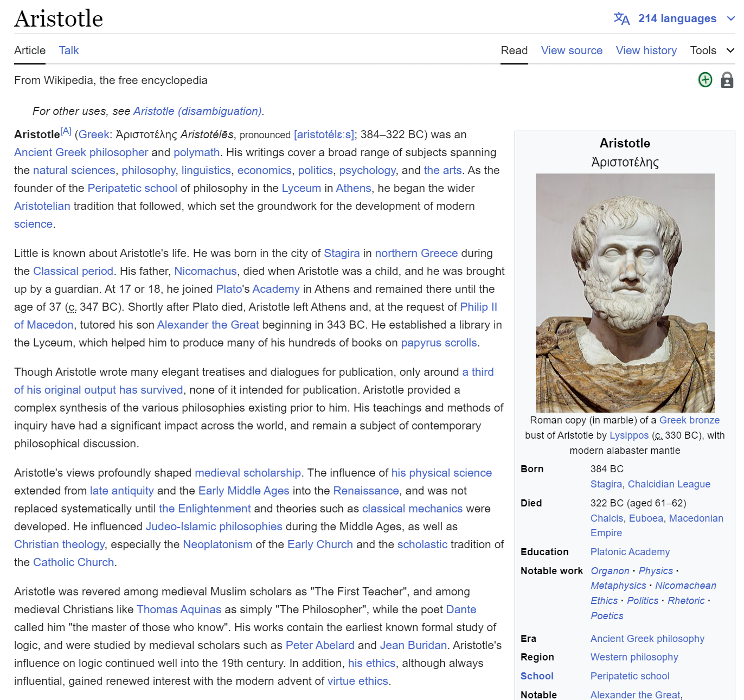Open the Nicomachean Ethics notable work link

point(685,586)
